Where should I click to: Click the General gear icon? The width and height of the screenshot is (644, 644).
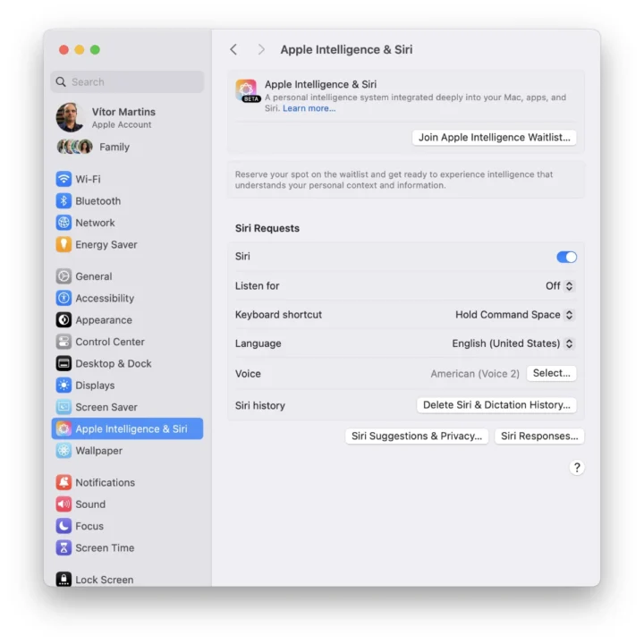[64, 276]
